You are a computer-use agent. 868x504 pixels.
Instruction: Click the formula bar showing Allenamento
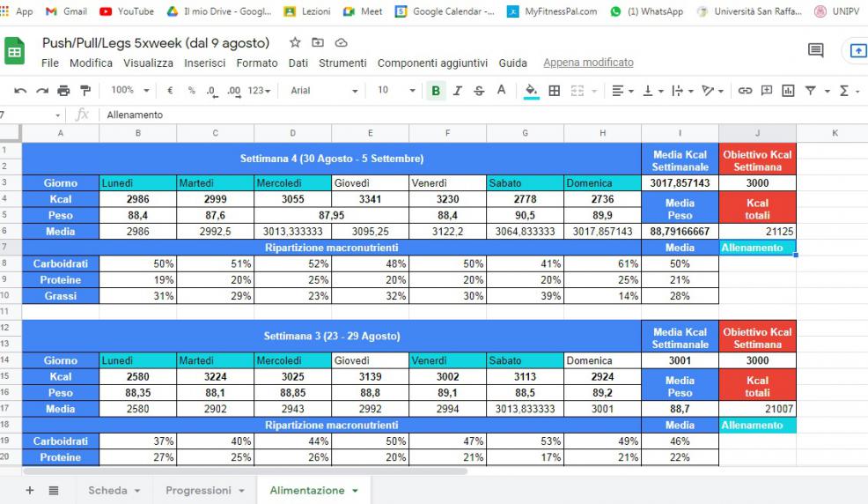coord(440,115)
